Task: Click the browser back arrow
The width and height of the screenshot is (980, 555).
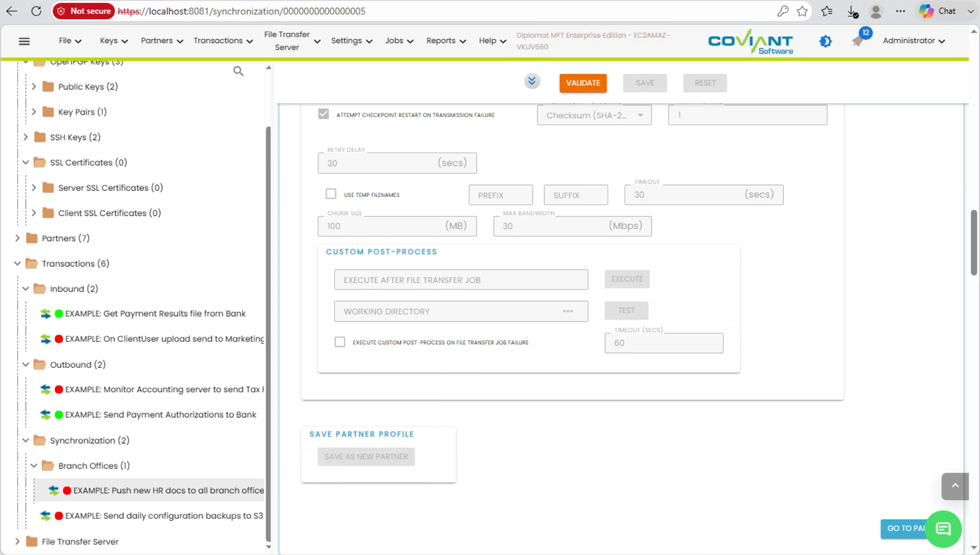Action: click(12, 11)
